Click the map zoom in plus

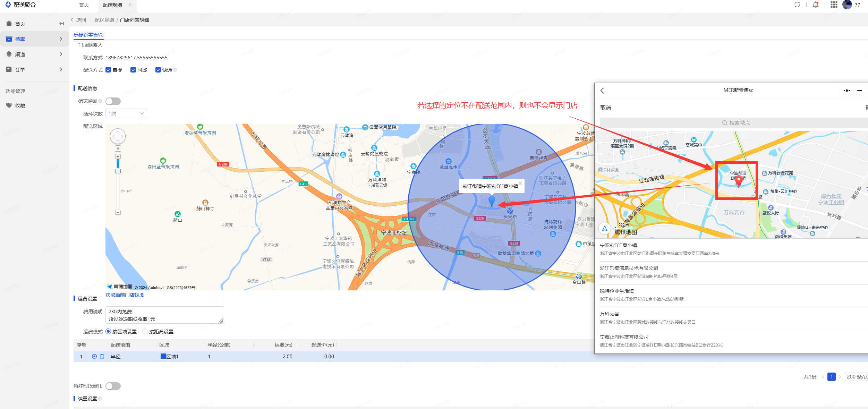coord(118,156)
